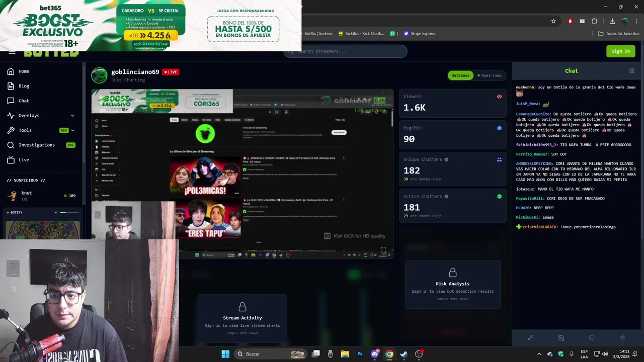
Task: Open File Explorer from the taskbar
Action: pyautogui.click(x=345, y=354)
